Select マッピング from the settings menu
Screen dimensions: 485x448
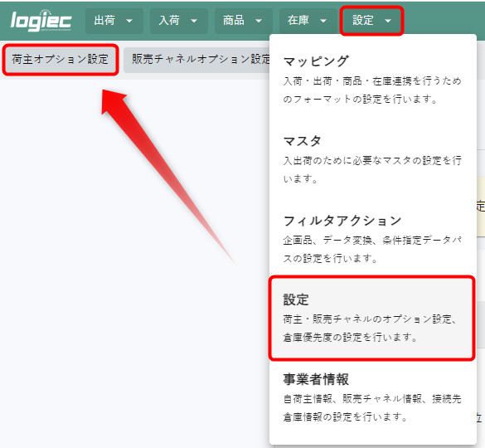(x=373, y=80)
